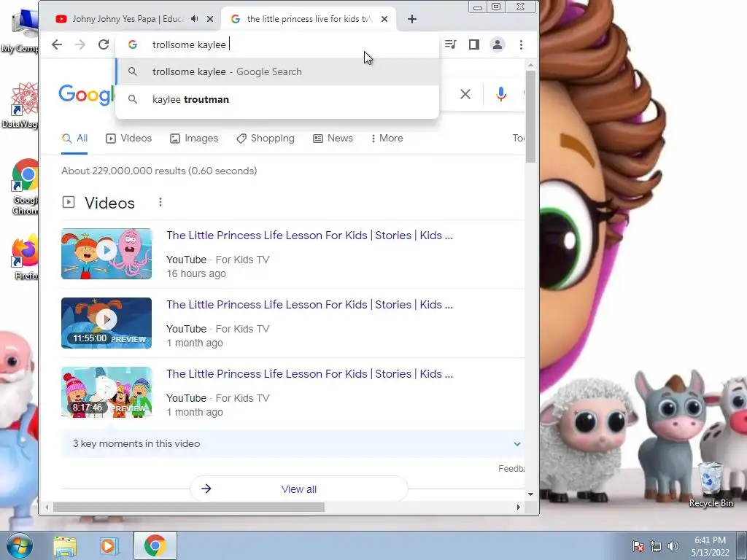
Task: Click the Chrome taskbar icon
Action: (155, 546)
